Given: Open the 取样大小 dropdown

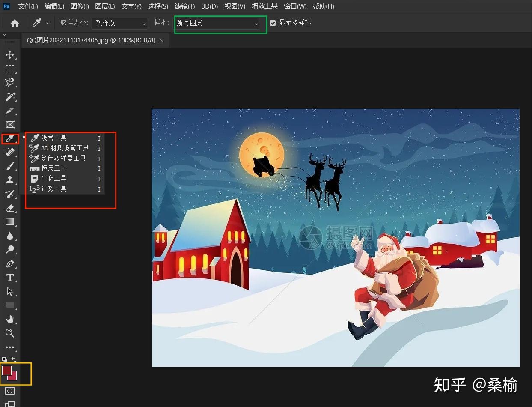Looking at the screenshot, I should click(x=120, y=23).
